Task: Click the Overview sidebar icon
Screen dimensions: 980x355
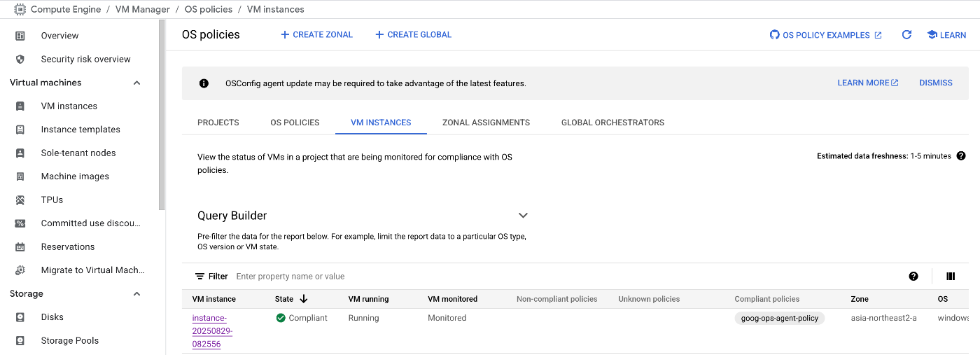Action: pyautogui.click(x=20, y=36)
